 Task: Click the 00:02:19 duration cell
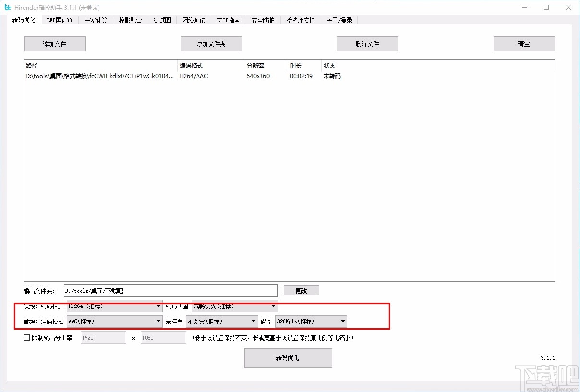[301, 76]
